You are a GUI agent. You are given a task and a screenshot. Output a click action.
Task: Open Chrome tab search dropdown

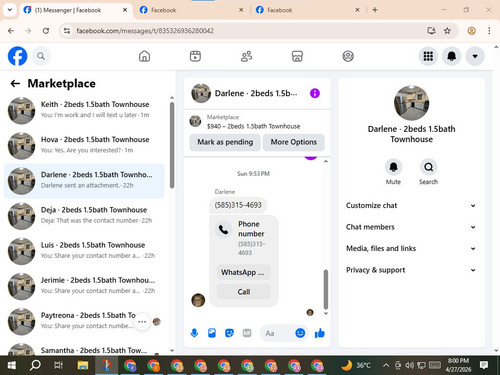coord(10,10)
